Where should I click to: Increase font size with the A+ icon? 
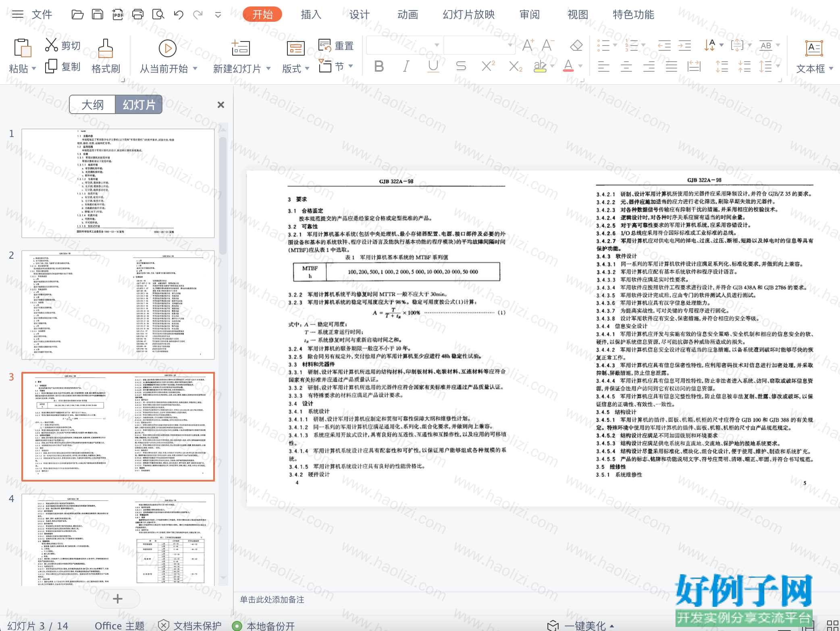pos(528,45)
